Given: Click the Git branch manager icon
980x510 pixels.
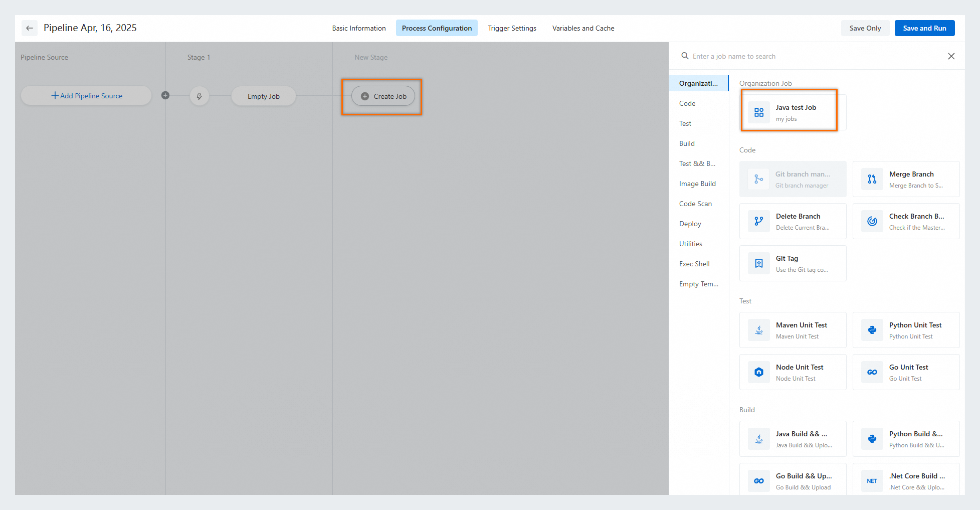Looking at the screenshot, I should pyautogui.click(x=759, y=179).
